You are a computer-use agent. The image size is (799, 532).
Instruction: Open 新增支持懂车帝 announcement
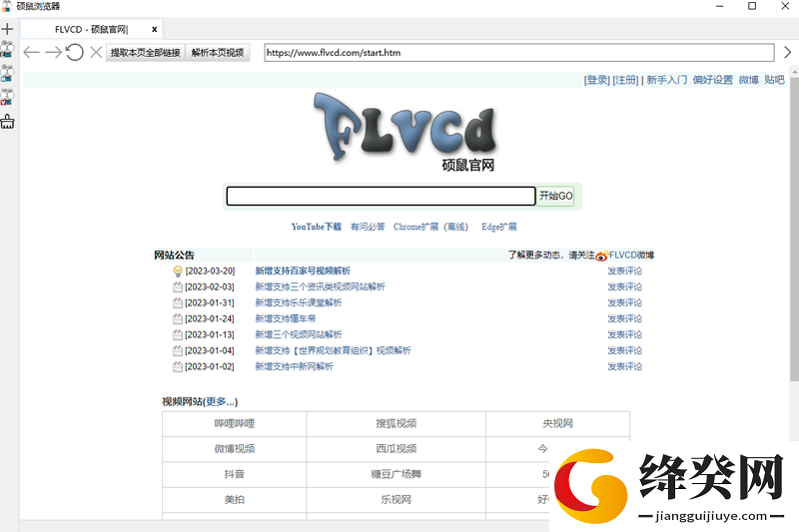click(286, 318)
